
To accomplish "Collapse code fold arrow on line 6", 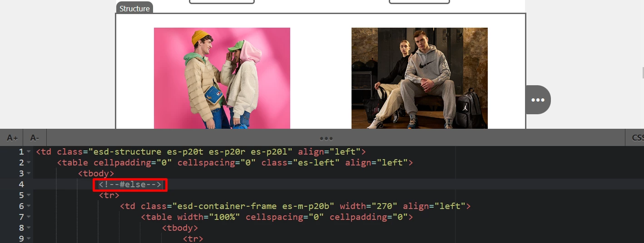I will tap(29, 206).
